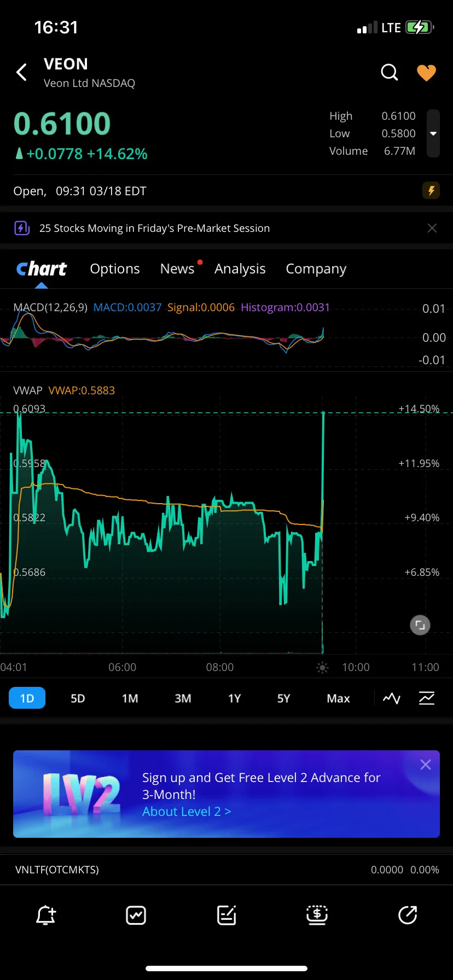Open the Company tab
The image size is (453, 980).
[x=316, y=269]
